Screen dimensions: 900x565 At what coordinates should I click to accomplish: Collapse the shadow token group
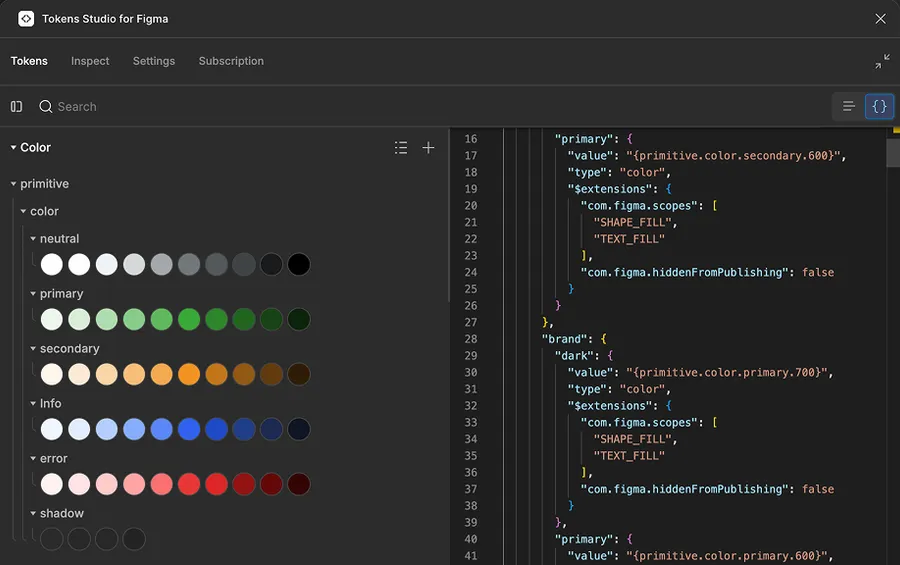pyautogui.click(x=33, y=513)
